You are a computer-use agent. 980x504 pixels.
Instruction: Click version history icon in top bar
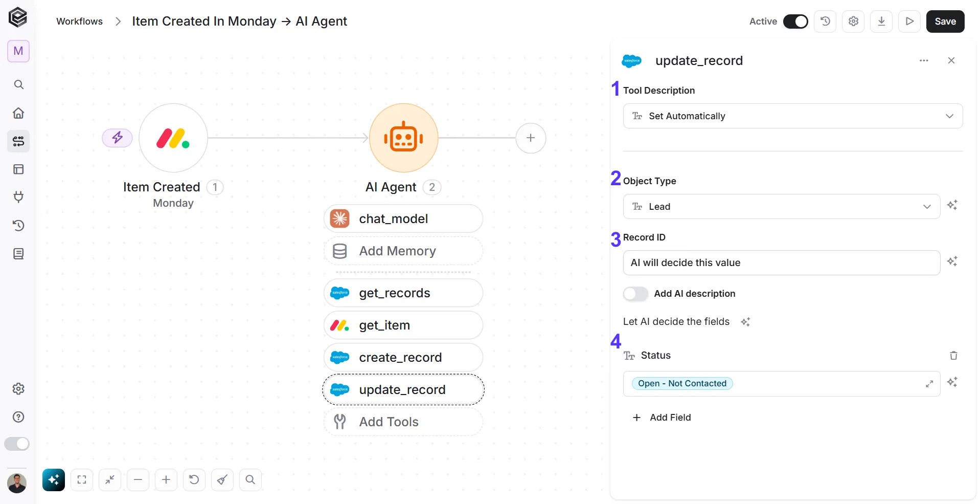825,21
